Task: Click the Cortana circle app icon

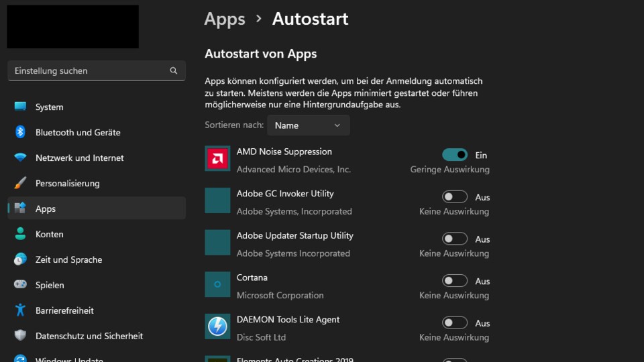Action: (x=217, y=284)
